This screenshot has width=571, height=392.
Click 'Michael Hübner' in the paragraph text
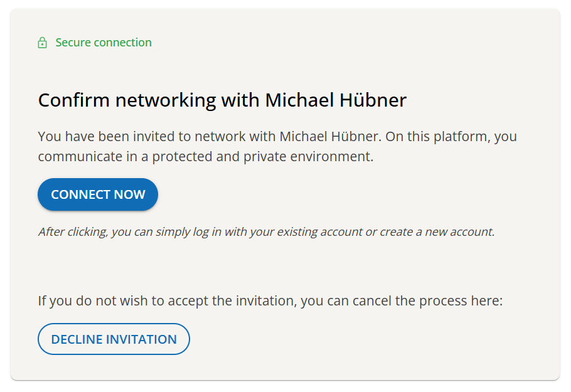(x=329, y=137)
